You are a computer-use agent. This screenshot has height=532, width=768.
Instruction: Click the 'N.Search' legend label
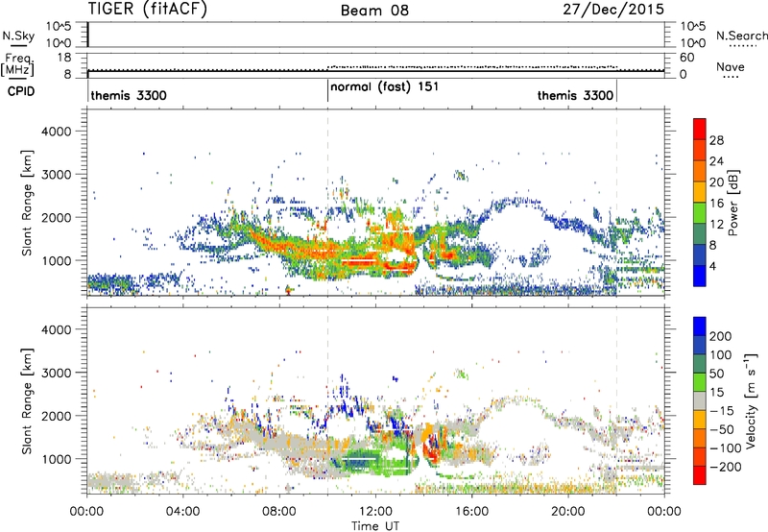coord(741,36)
